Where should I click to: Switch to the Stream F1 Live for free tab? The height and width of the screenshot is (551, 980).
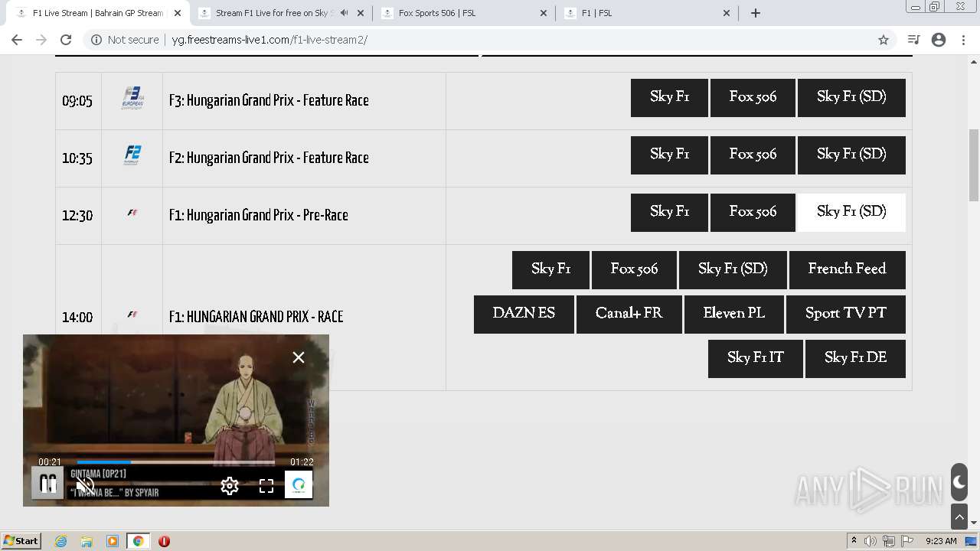tap(271, 13)
